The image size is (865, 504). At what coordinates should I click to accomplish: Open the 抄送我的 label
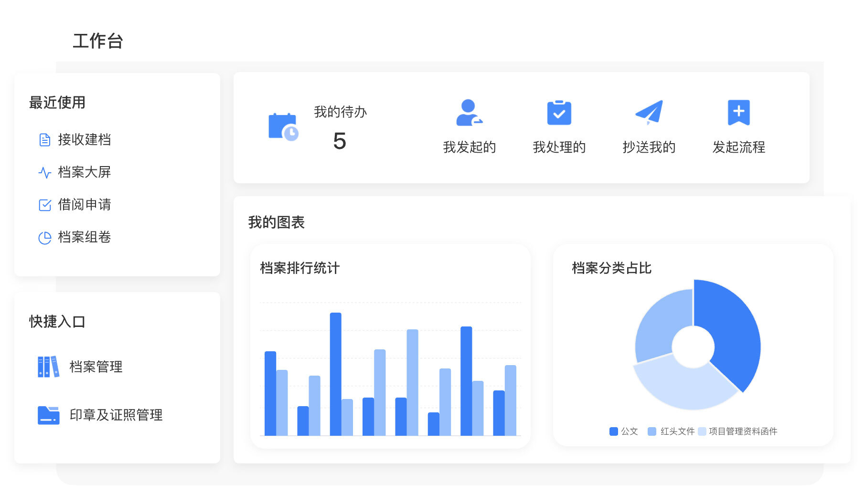point(649,147)
